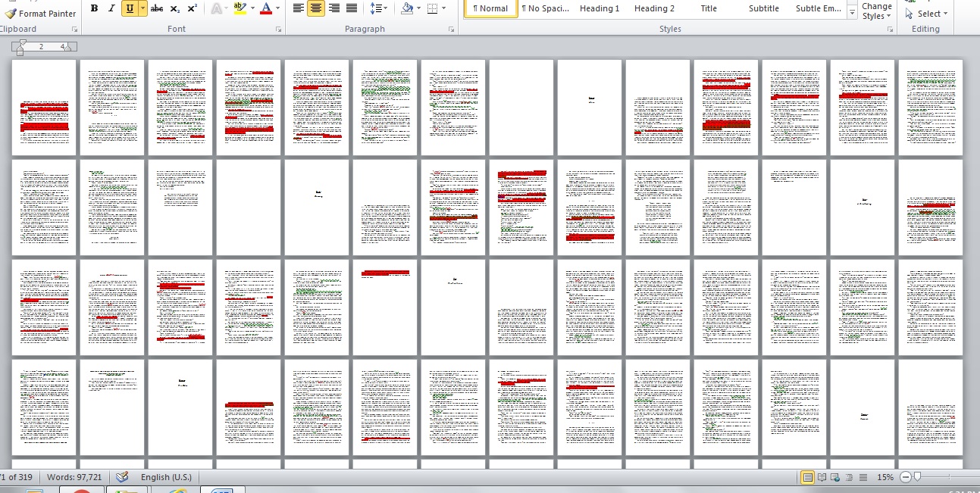Justify the paragraph text
The image size is (980, 493).
[351, 8]
